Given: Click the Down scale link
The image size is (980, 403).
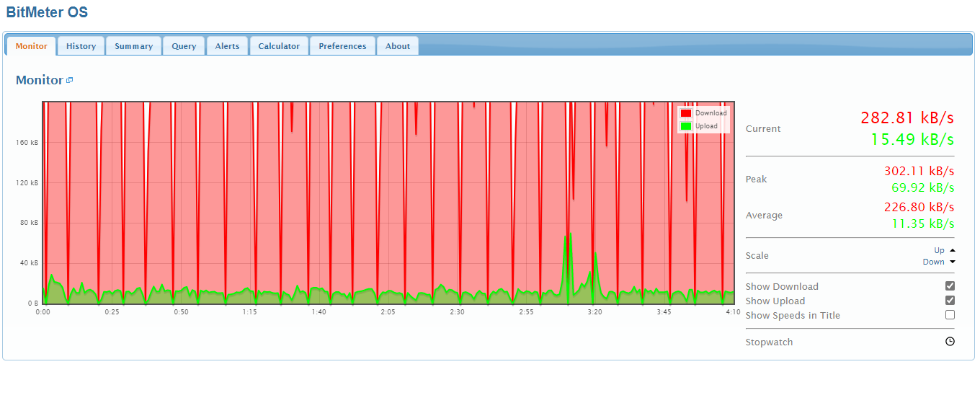Looking at the screenshot, I should coord(933,262).
